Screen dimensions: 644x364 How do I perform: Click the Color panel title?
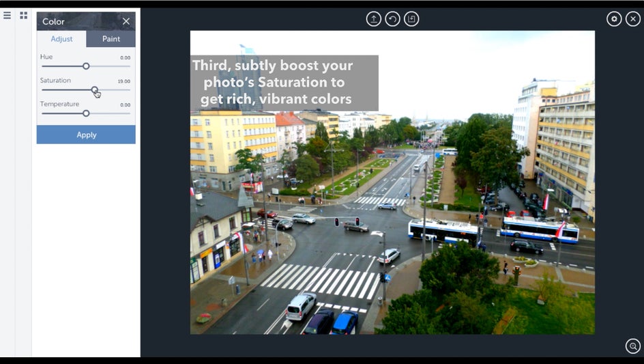pos(53,21)
